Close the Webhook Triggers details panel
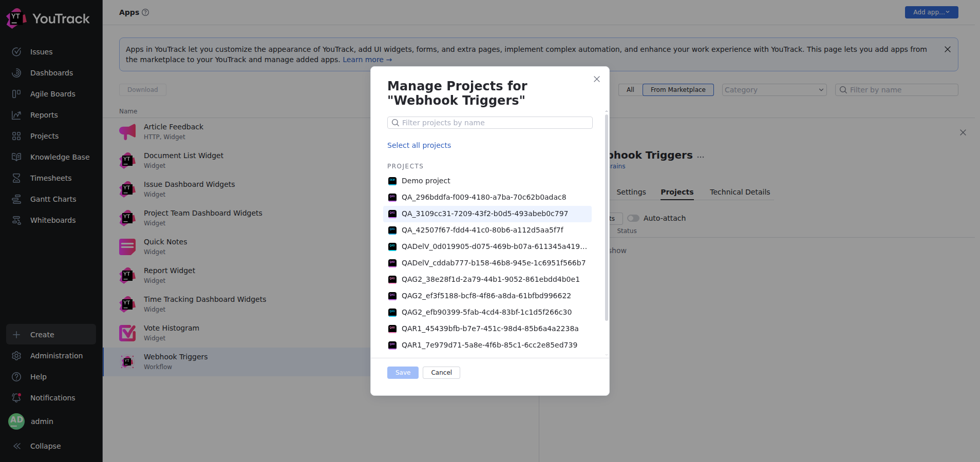 point(963,132)
